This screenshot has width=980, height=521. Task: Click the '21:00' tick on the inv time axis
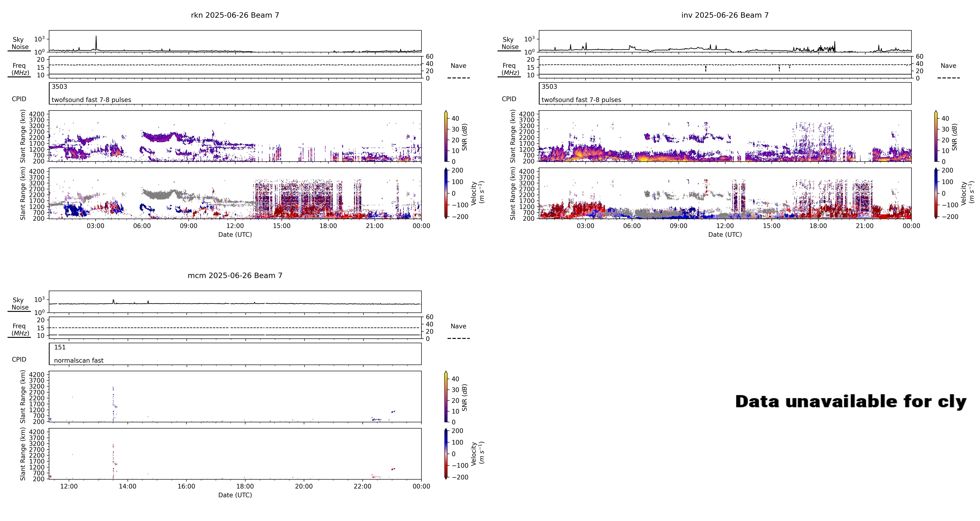coord(865,226)
